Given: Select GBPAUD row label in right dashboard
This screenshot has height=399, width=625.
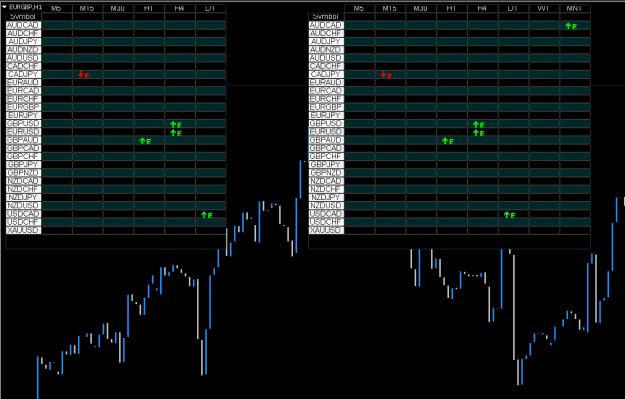Looking at the screenshot, I should [x=326, y=140].
